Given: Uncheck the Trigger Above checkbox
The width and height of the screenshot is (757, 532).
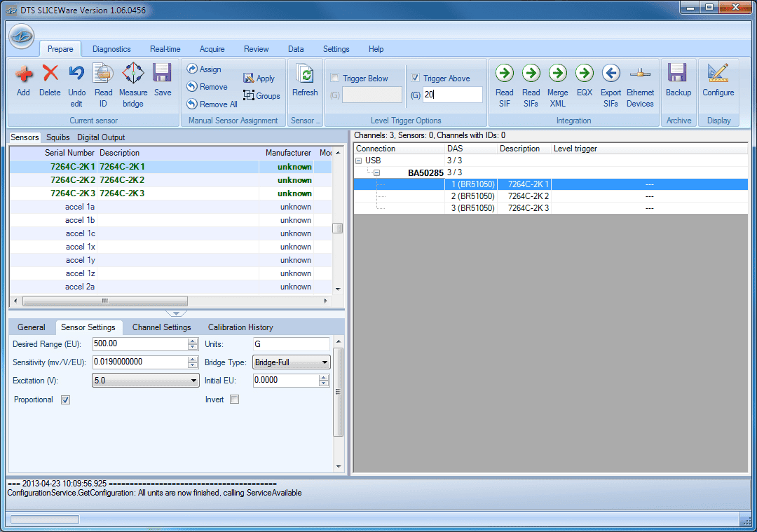Looking at the screenshot, I should point(416,79).
